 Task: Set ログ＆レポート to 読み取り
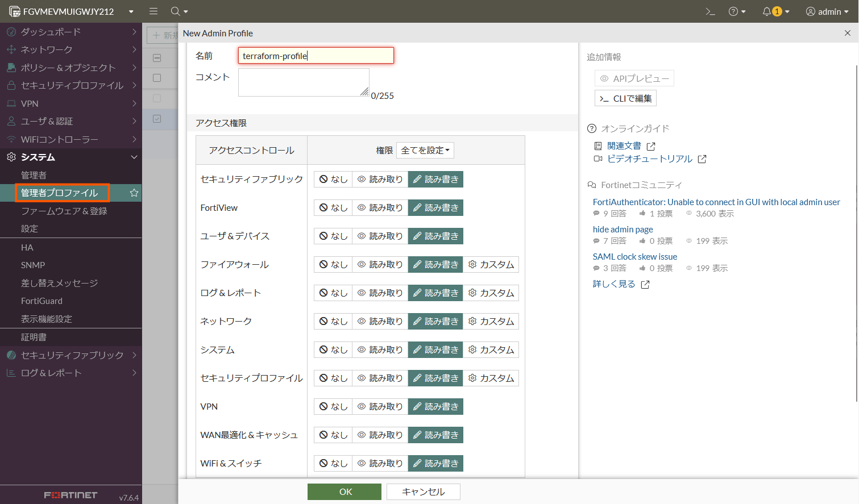(x=380, y=293)
